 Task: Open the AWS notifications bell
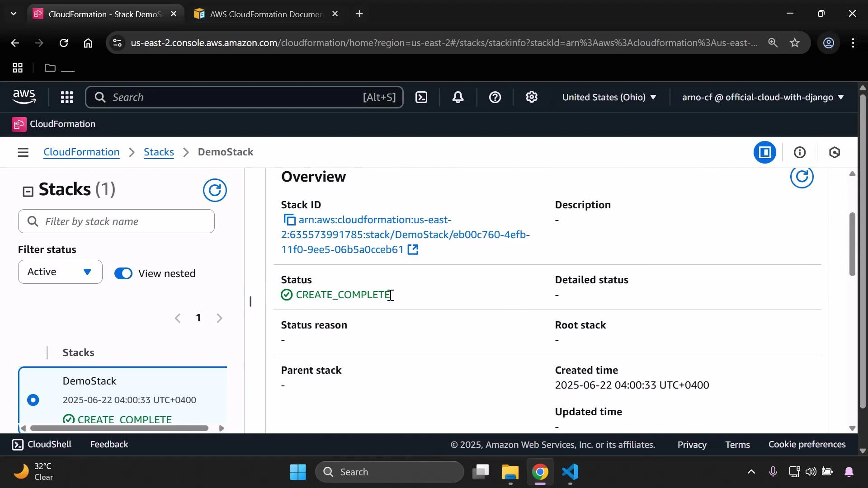point(458,97)
